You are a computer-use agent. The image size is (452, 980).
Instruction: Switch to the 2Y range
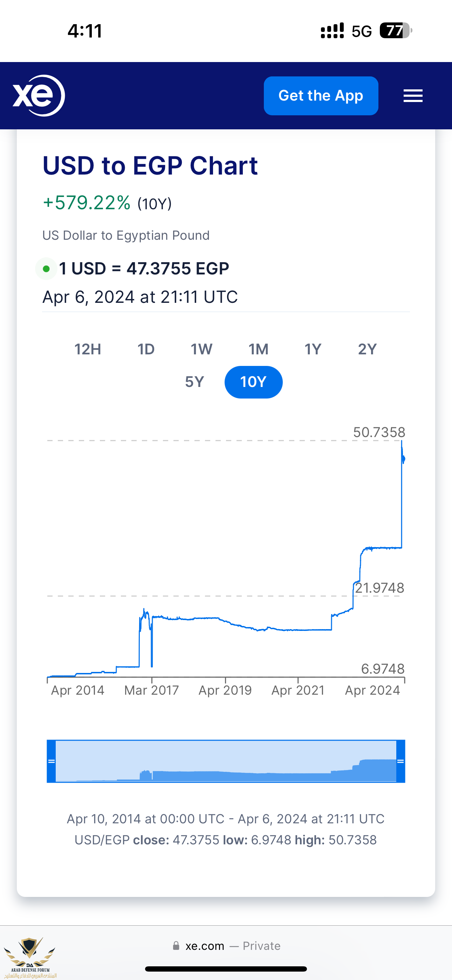(x=367, y=349)
